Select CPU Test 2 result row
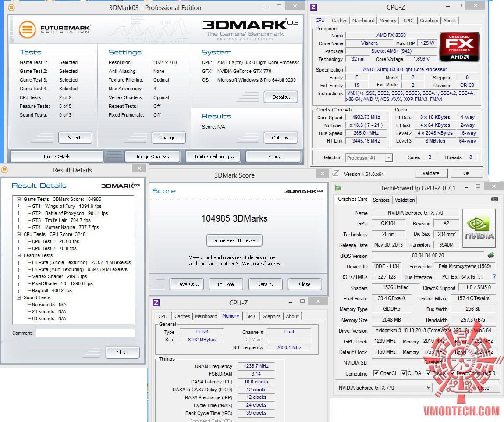The image size is (504, 422). 54,248
